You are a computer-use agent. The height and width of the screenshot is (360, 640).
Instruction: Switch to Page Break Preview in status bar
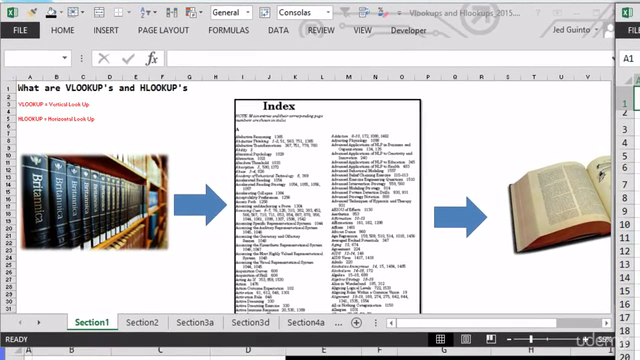[491, 339]
